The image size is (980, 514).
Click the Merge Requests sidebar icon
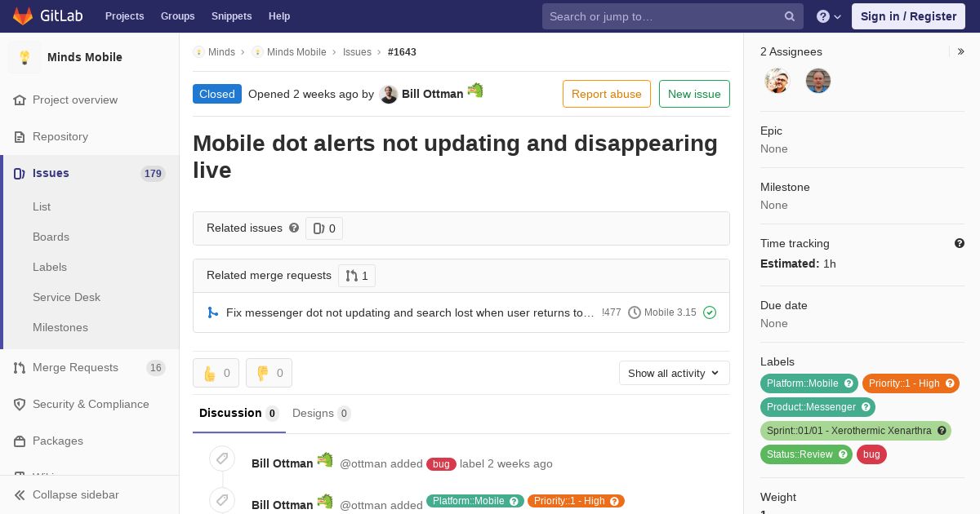click(x=20, y=367)
